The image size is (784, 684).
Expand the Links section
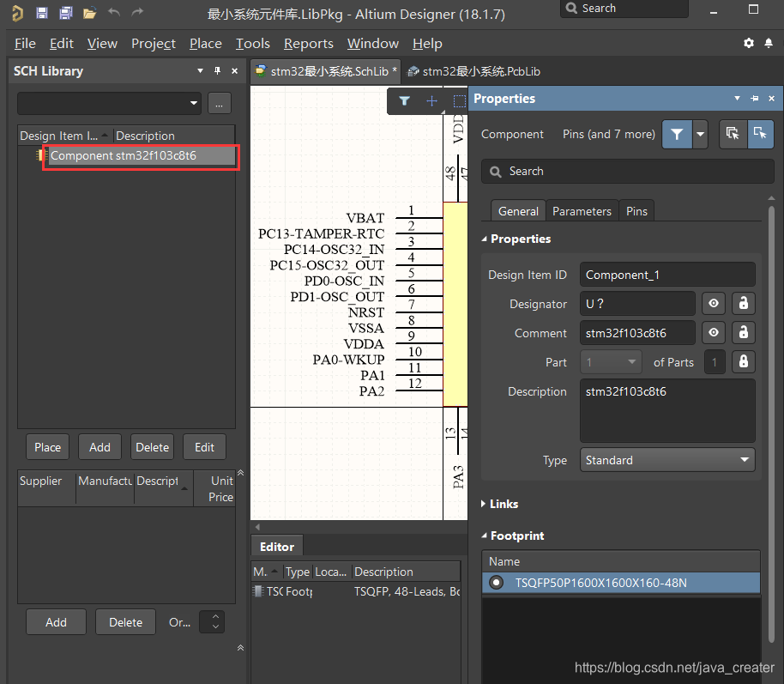click(484, 504)
